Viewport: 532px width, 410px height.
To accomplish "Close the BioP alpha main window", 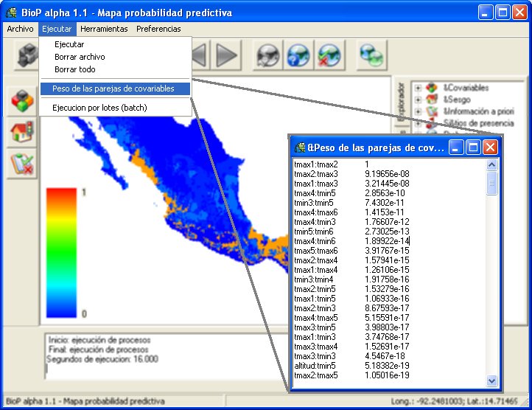I will click(x=519, y=13).
